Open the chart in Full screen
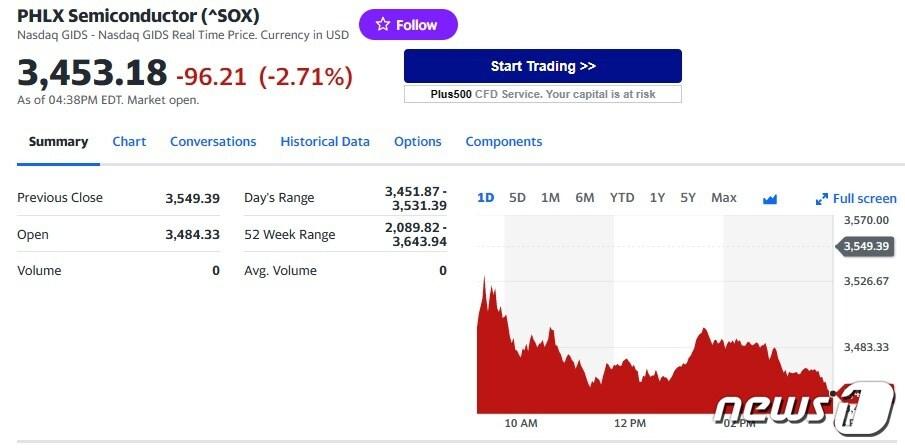The height and width of the screenshot is (448, 905). pyautogui.click(x=857, y=199)
